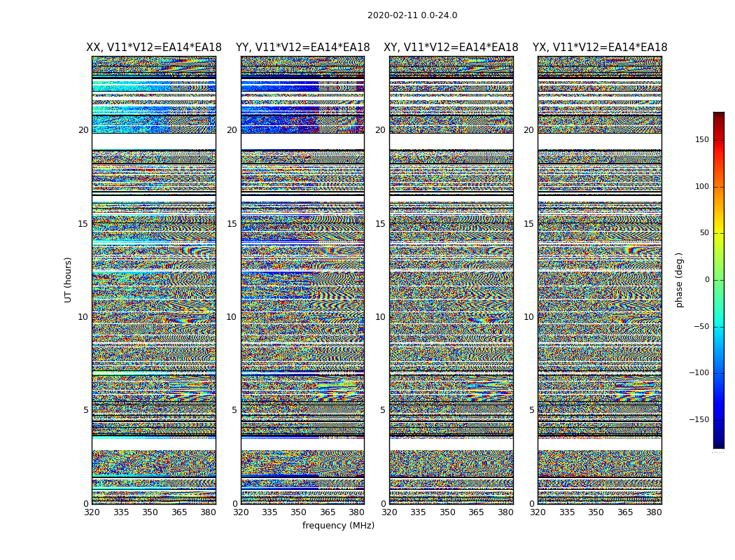Click the 150 tick on the colorbar
Image resolution: width=735 pixels, height=560 pixels.
click(702, 139)
